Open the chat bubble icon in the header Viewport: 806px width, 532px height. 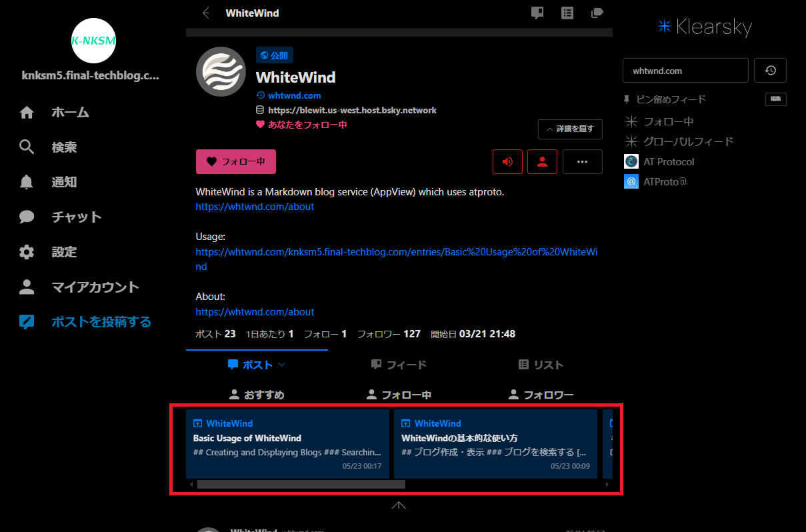click(x=537, y=13)
